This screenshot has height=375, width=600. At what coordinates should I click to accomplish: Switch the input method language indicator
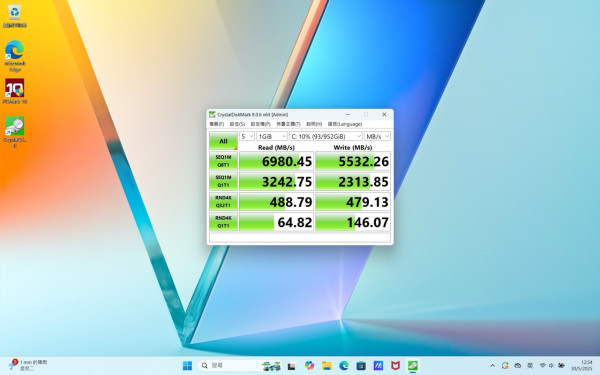click(x=530, y=366)
